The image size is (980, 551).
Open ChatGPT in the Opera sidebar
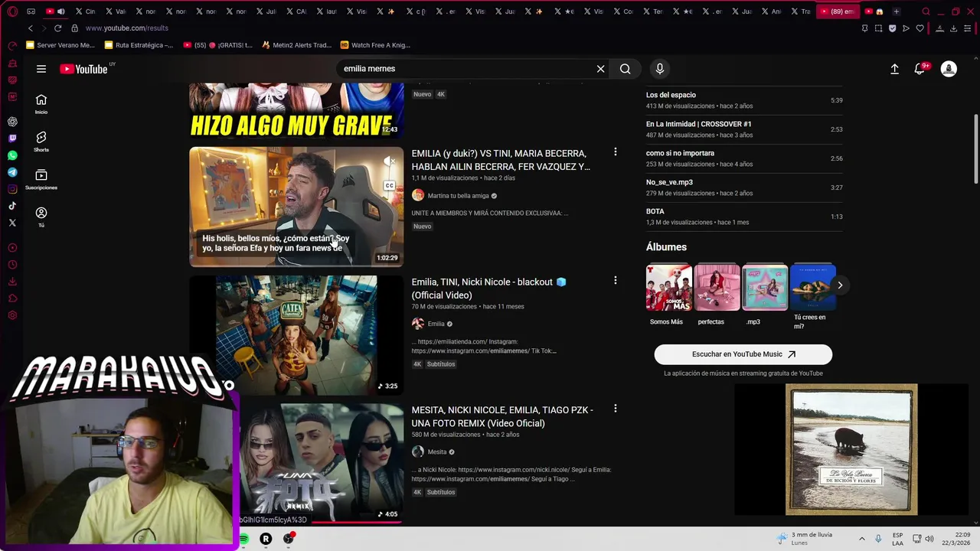[x=12, y=122]
